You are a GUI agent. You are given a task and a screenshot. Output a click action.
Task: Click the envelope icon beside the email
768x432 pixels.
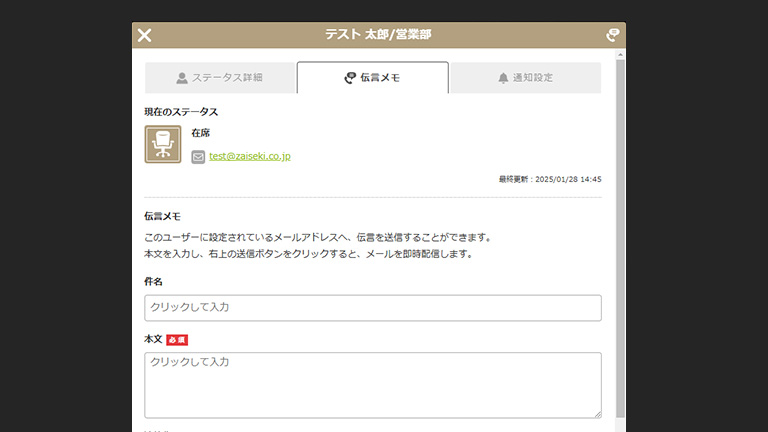pyautogui.click(x=198, y=157)
